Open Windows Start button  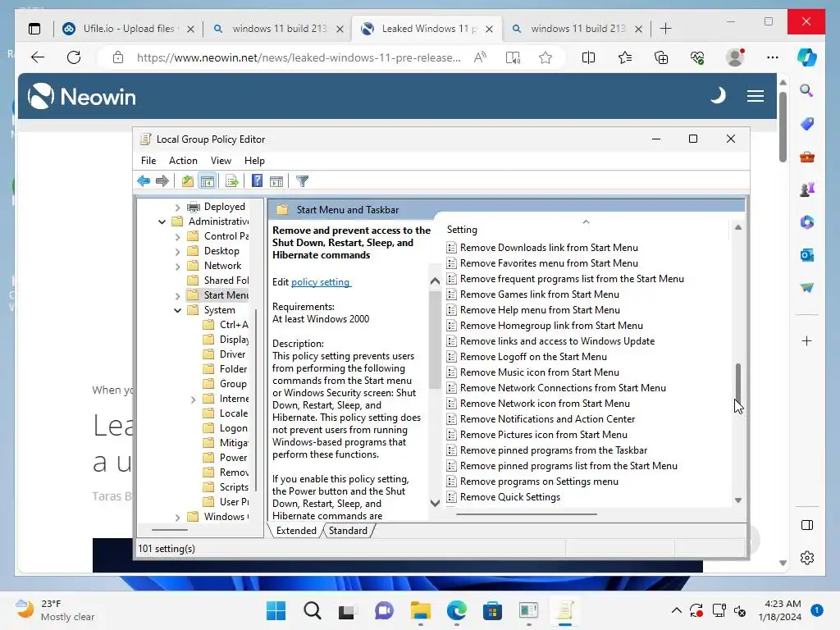(x=276, y=610)
